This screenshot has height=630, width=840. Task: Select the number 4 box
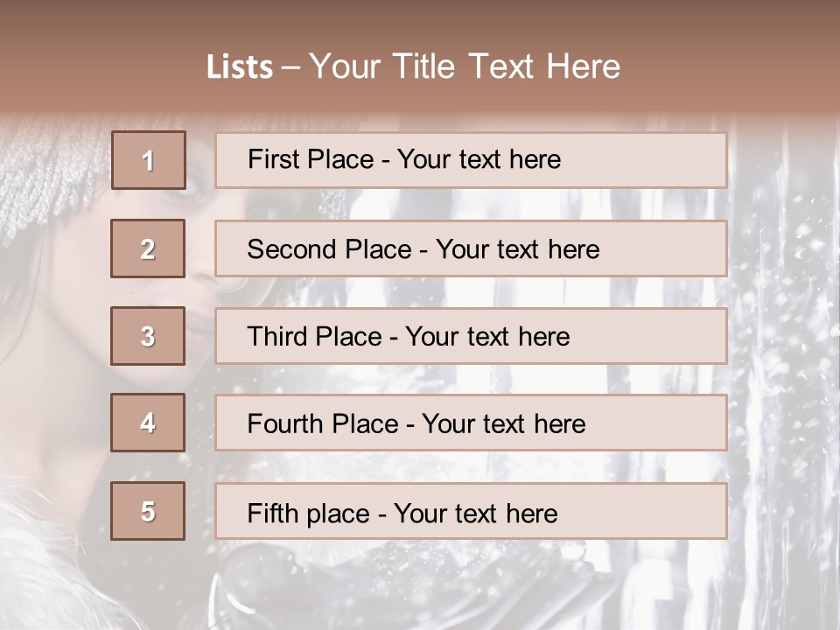[148, 423]
